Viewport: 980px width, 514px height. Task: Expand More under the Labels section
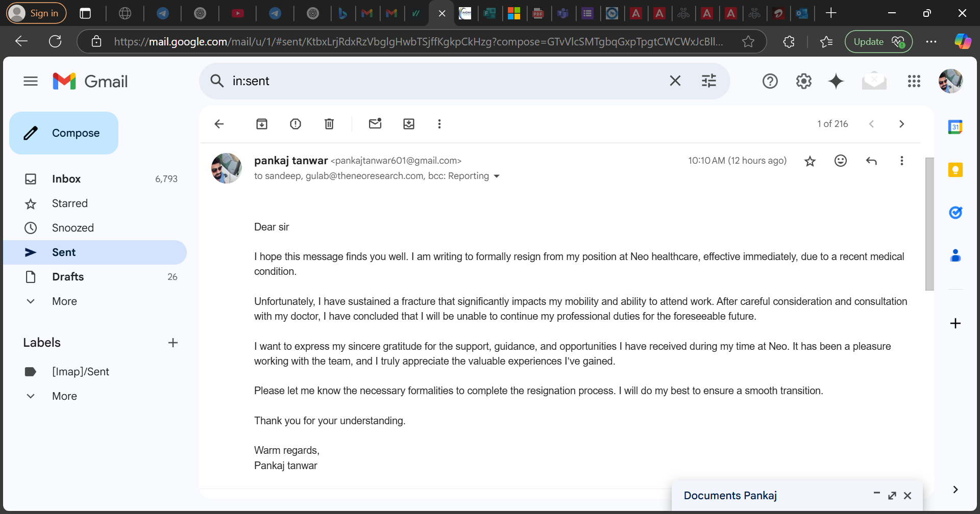point(64,396)
